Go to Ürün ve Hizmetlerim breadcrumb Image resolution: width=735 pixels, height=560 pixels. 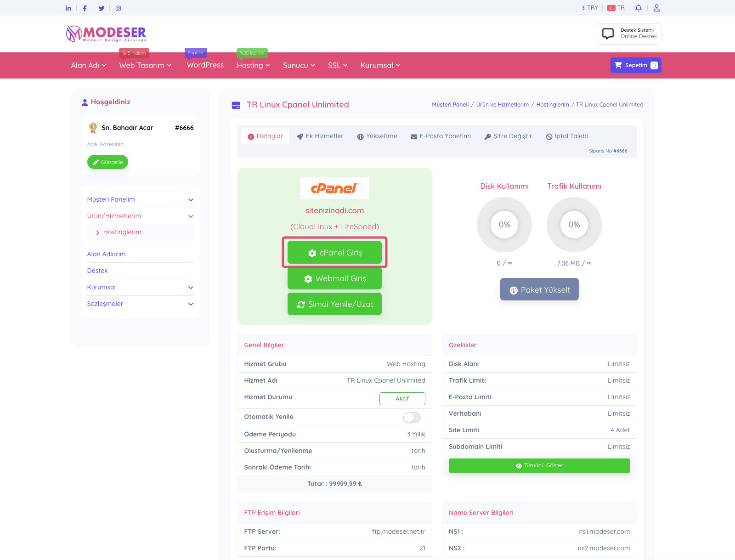coord(503,105)
